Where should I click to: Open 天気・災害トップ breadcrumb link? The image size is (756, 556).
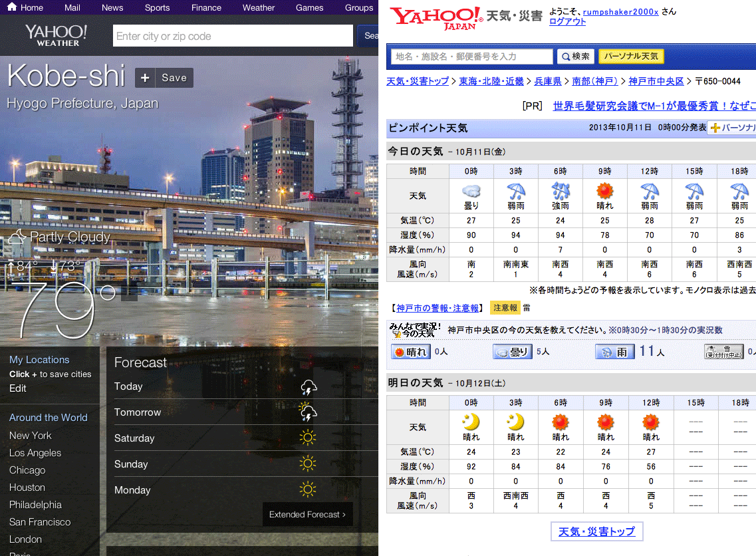(418, 81)
